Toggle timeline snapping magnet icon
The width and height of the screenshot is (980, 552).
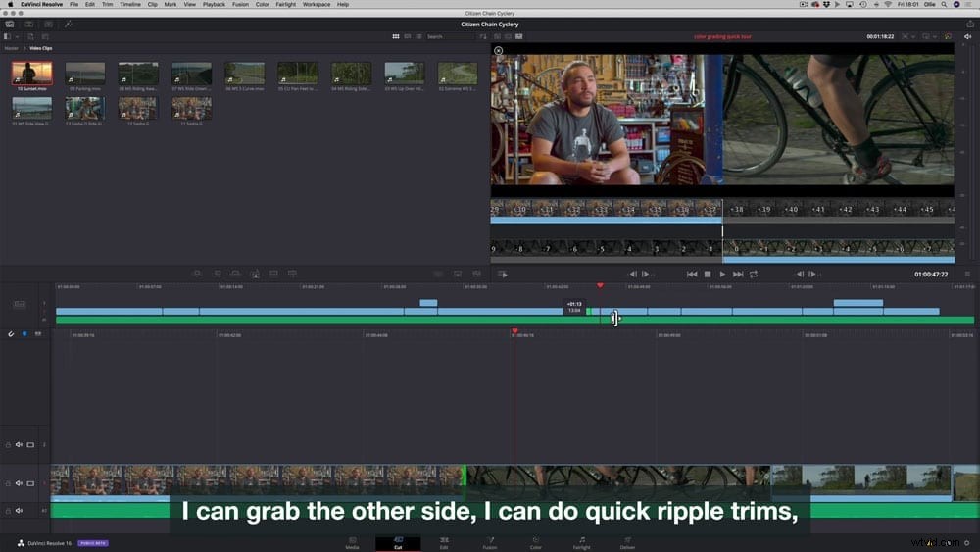coord(11,333)
